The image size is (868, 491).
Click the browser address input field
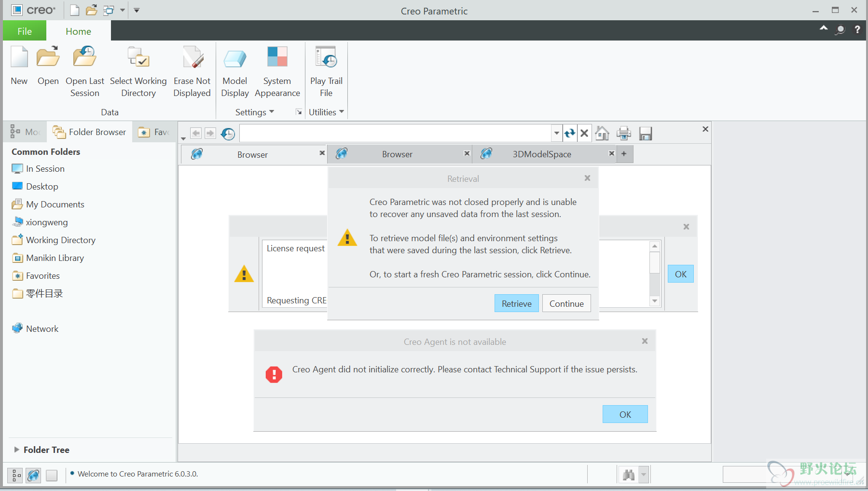coord(396,133)
